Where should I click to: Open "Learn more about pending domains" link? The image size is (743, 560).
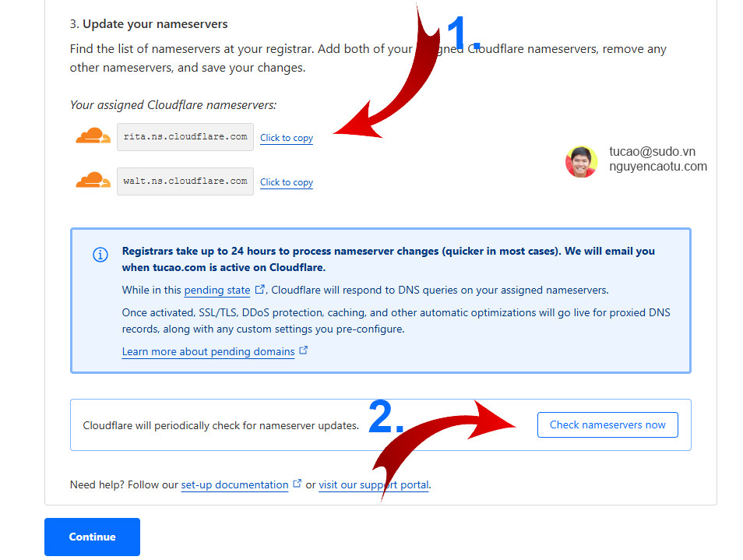coord(208,351)
